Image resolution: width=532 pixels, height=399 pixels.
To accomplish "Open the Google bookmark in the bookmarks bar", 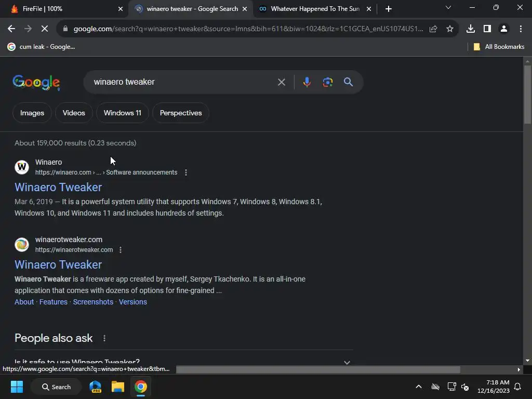I will pos(41,47).
